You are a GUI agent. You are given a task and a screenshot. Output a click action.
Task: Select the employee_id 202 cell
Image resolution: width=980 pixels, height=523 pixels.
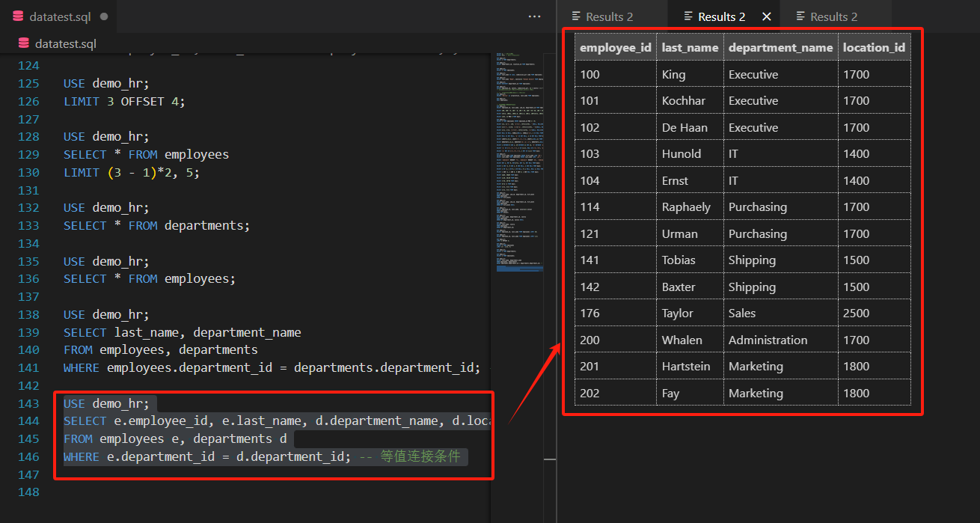616,393
